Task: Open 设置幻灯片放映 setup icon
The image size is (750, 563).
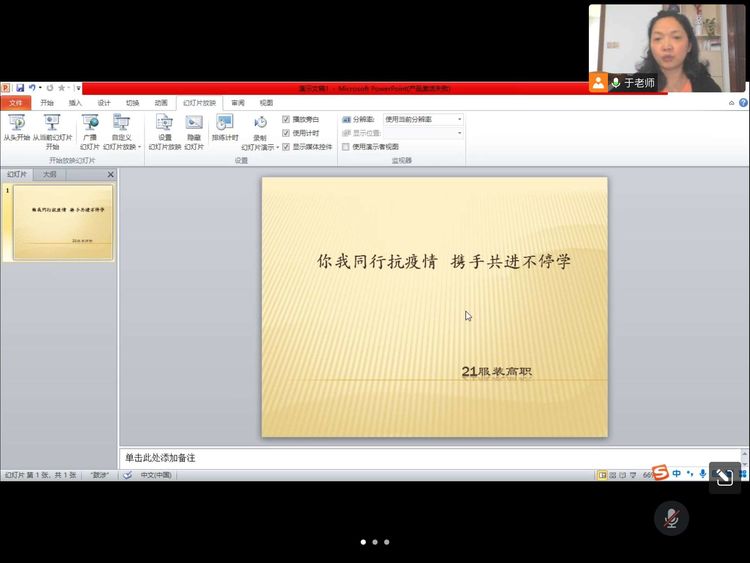Action: pyautogui.click(x=165, y=123)
